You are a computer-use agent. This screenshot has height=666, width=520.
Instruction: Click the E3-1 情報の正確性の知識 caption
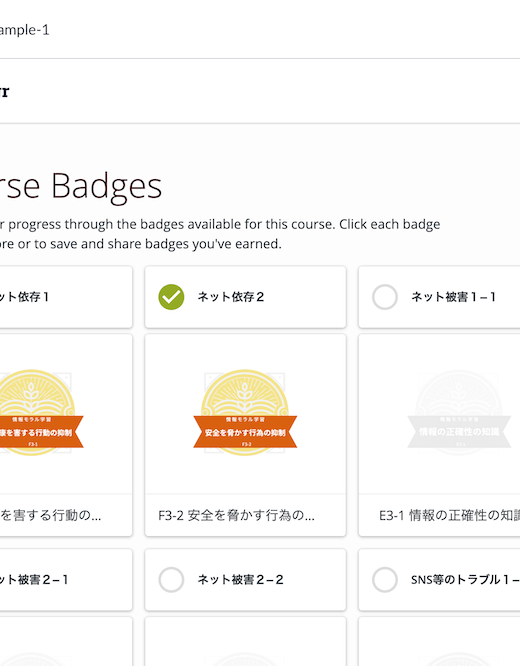point(449,515)
